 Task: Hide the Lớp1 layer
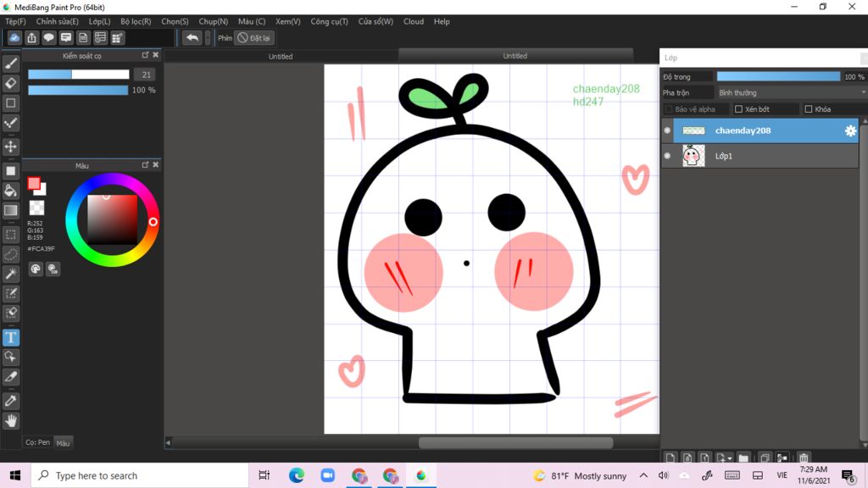667,156
